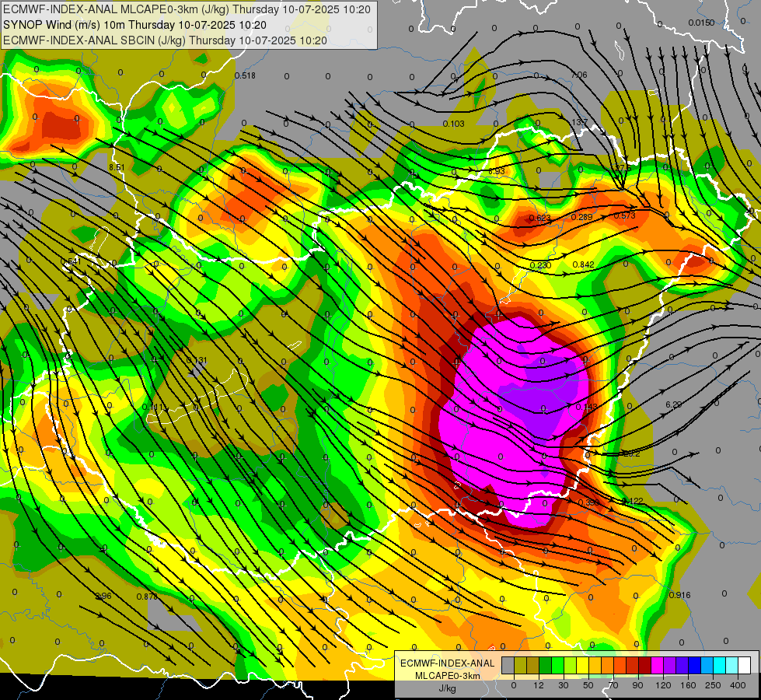Click the 'SYNOP Wind (m/s) 10m' title line
Viewport: 761px width, 700px height.
click(134, 25)
